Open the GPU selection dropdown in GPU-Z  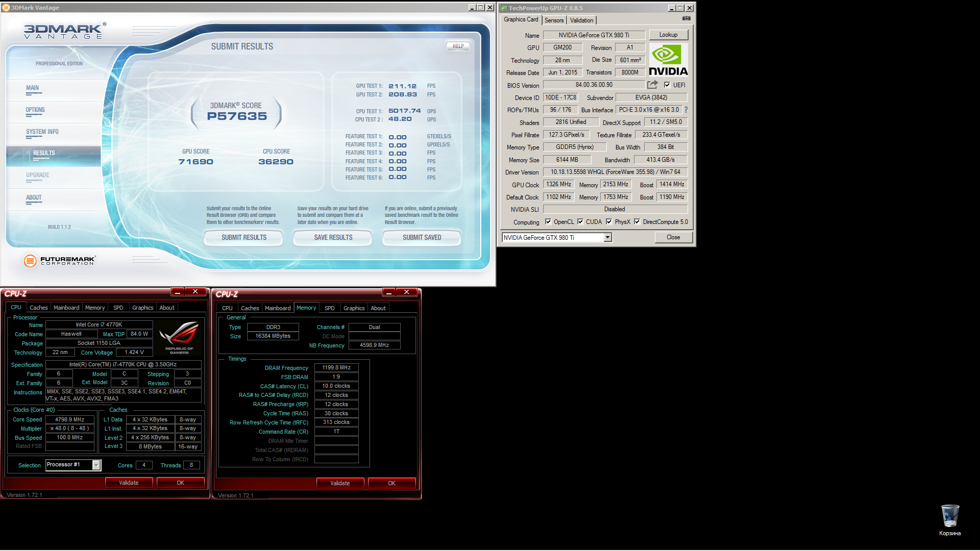[x=607, y=238]
